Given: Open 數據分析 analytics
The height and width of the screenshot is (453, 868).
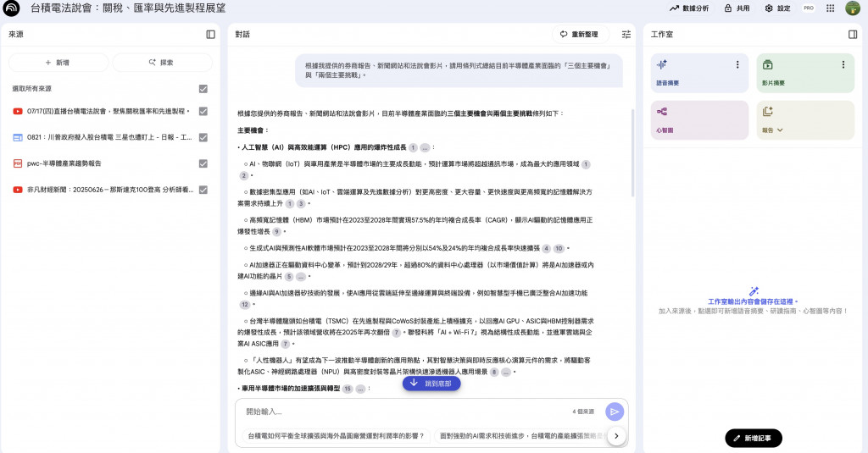Looking at the screenshot, I should (688, 8).
